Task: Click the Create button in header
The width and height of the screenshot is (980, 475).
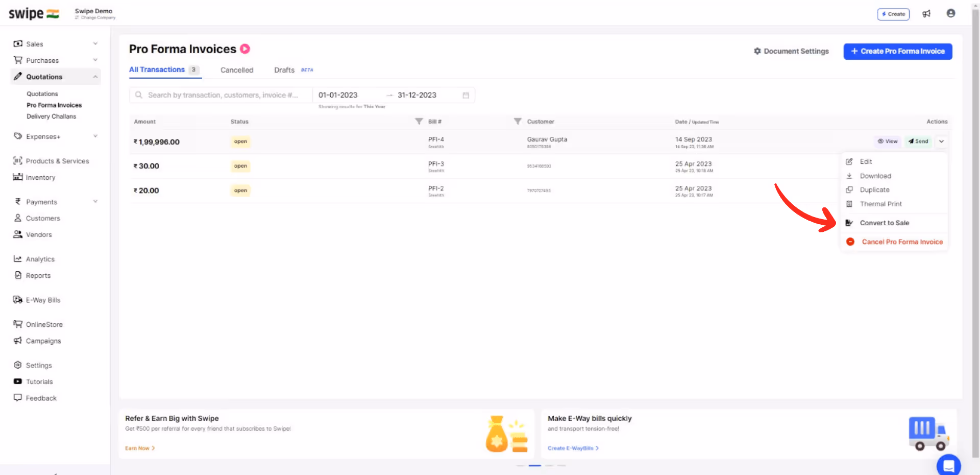Action: point(893,14)
